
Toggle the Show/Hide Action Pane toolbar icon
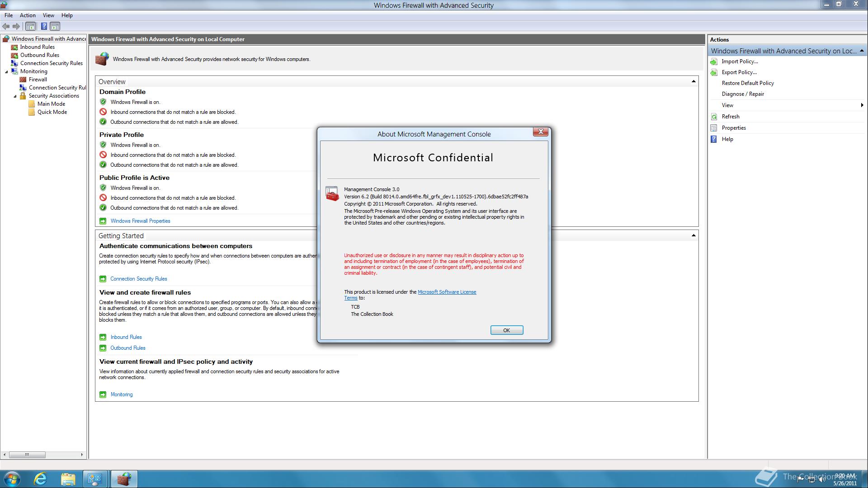pyautogui.click(x=55, y=27)
